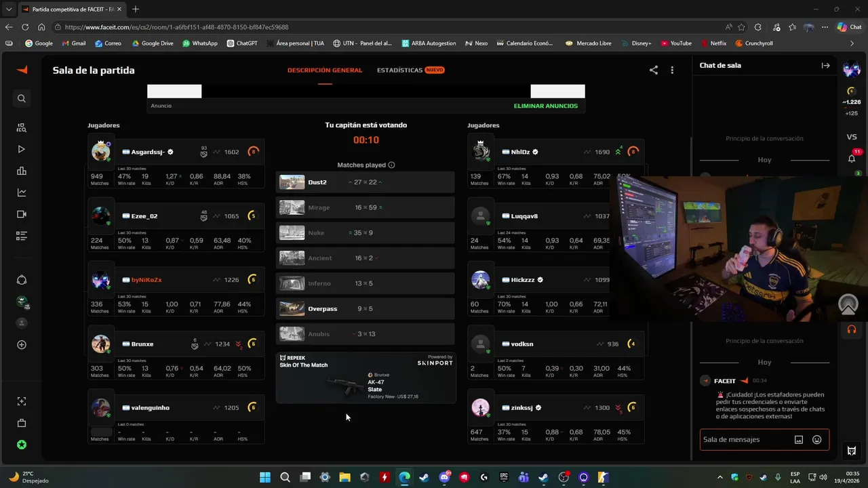Open Asgardssj- player profile
The width and height of the screenshot is (868, 488).
[x=148, y=152]
